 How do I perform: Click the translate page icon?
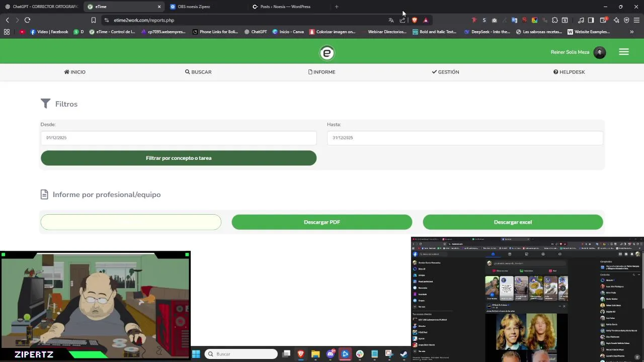coord(391,20)
